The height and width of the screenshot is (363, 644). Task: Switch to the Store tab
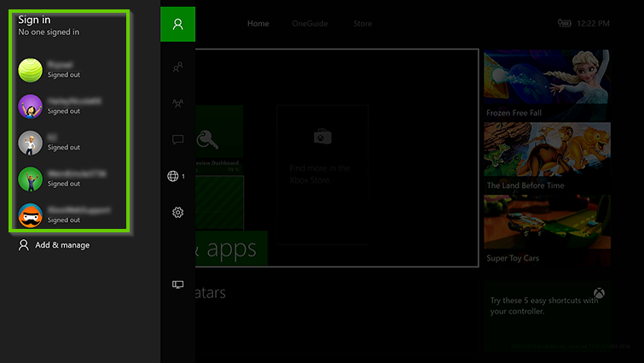pos(363,24)
